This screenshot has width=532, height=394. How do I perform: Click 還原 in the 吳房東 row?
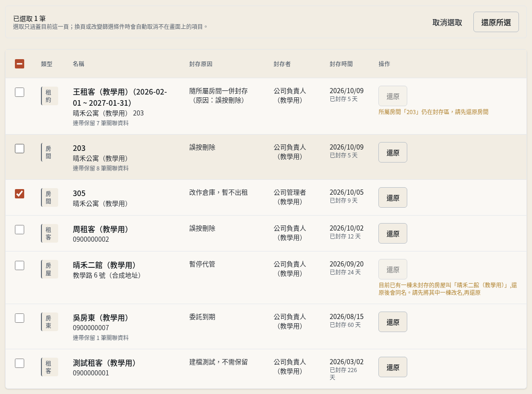(392, 322)
